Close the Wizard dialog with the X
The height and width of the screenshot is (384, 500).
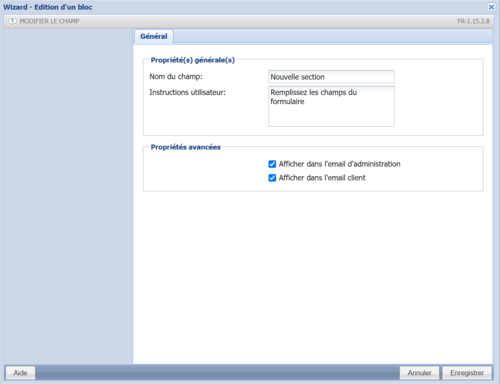click(x=491, y=7)
